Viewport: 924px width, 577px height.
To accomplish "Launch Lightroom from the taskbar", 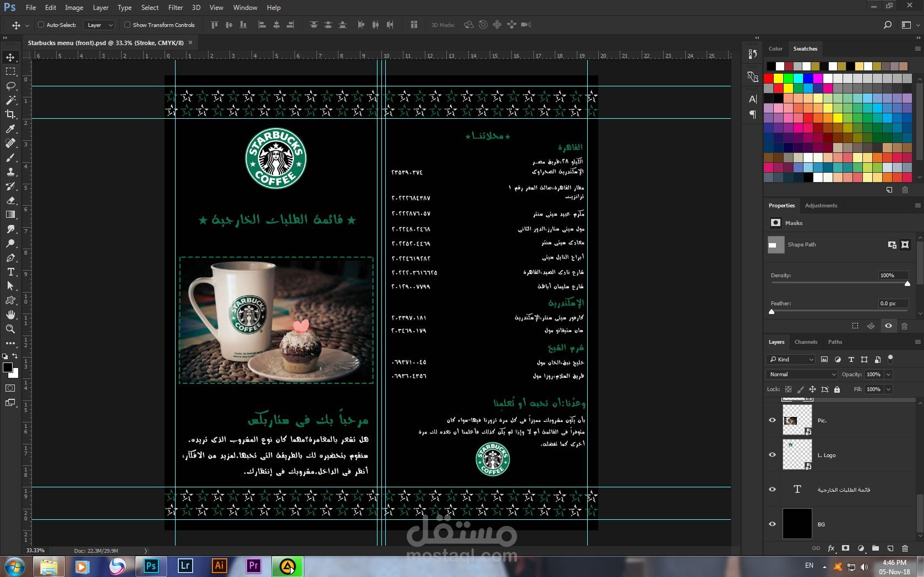I will click(x=185, y=566).
